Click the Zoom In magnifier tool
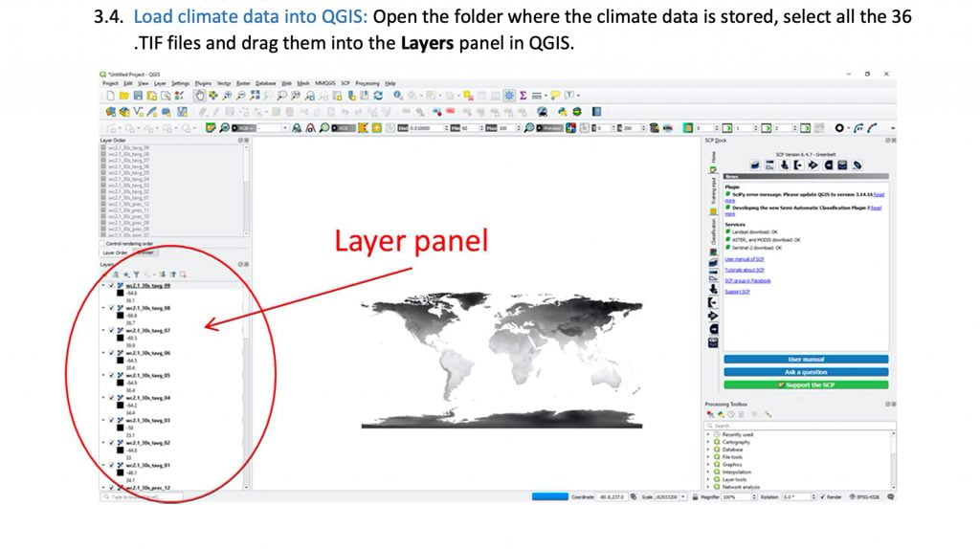The height and width of the screenshot is (549, 980). [227, 96]
